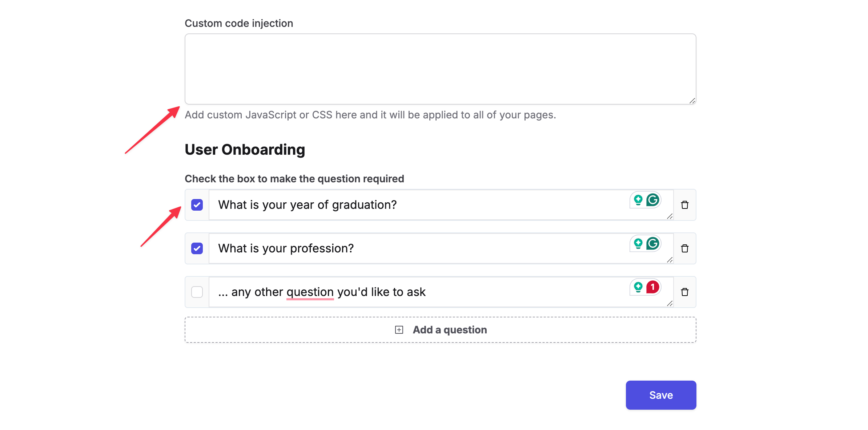Delete the graduation year question

coord(684,205)
